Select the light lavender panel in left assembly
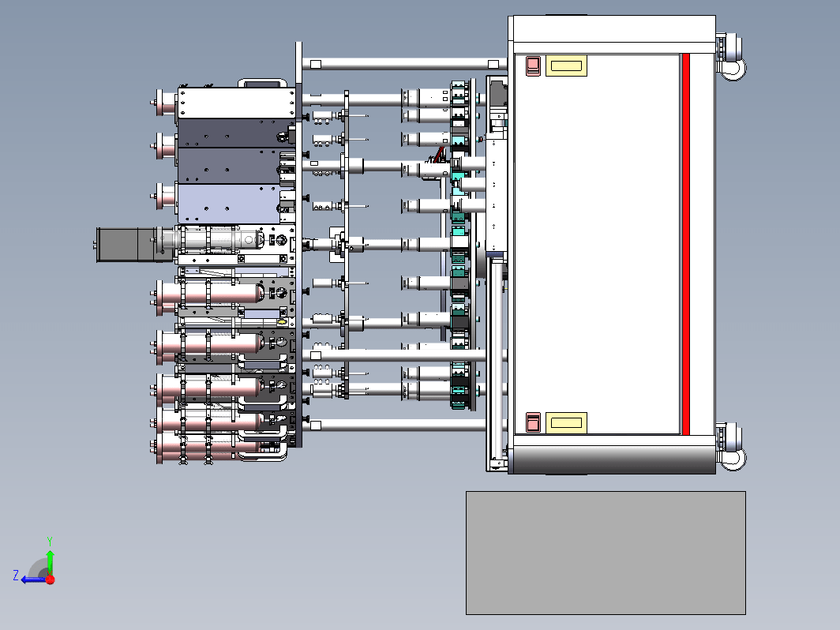 pyautogui.click(x=229, y=204)
